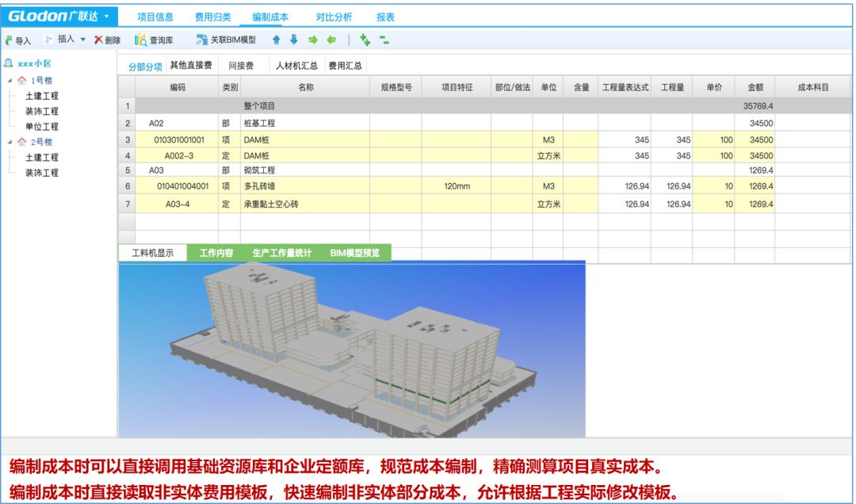
Task: Open the 费用归类 menu tab
Action: click(212, 17)
